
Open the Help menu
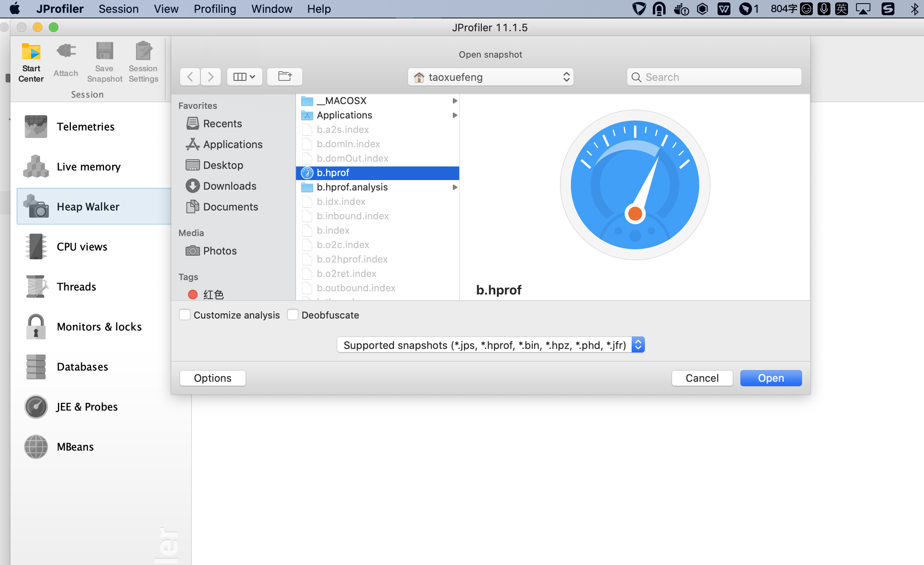[319, 9]
